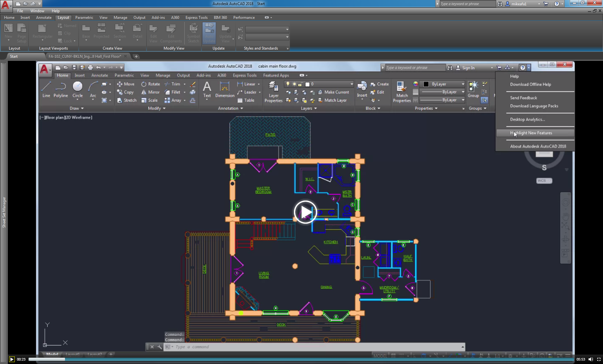Toggle the Layout tab view
603x364 pixels.
(63, 17)
